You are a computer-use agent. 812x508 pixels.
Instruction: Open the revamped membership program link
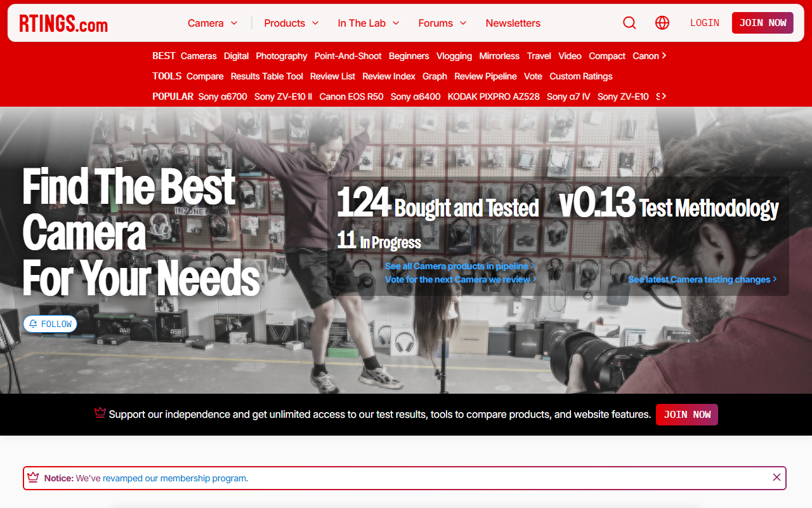coord(174,478)
